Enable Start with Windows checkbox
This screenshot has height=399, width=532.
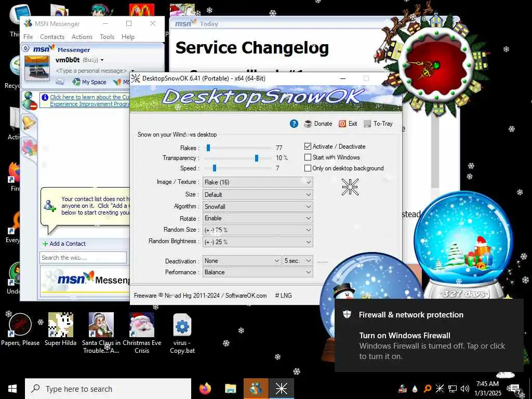308,157
